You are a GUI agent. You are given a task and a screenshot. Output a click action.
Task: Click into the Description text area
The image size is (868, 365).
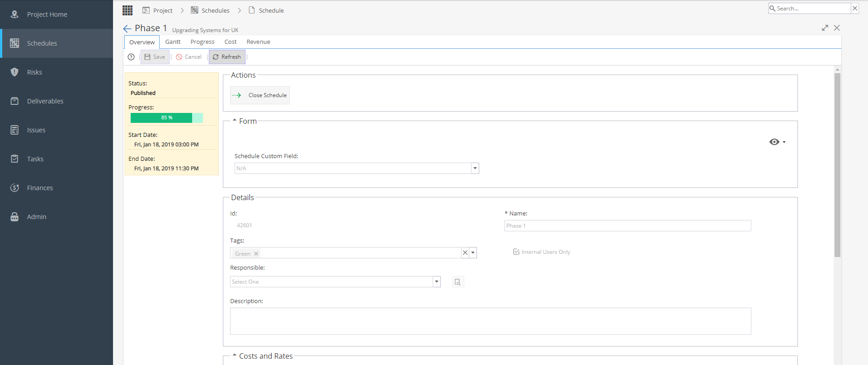(x=491, y=321)
